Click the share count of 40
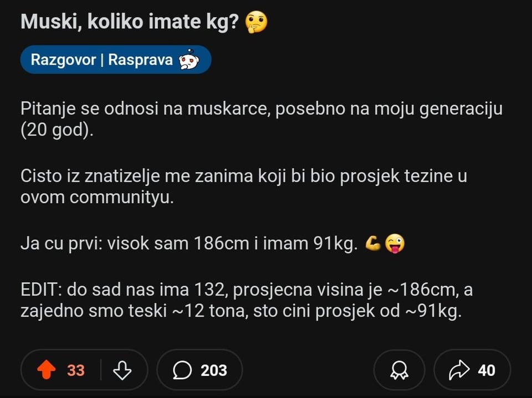The height and width of the screenshot is (398, 532). coord(486,370)
